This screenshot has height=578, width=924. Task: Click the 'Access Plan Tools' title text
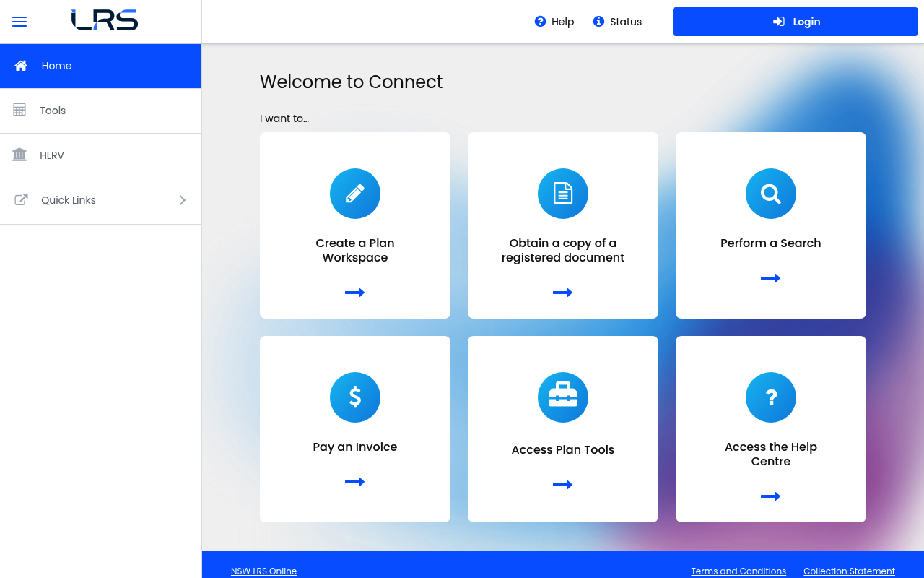pos(563,449)
